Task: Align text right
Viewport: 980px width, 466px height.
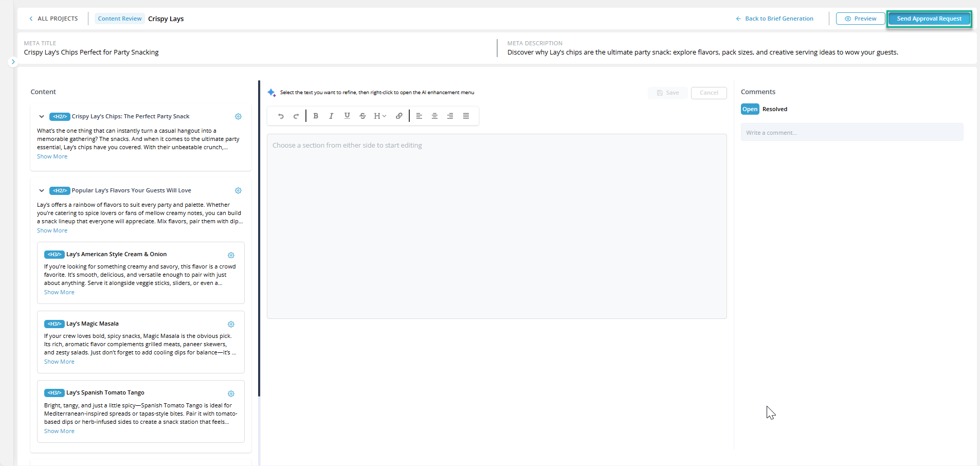Action: click(450, 116)
